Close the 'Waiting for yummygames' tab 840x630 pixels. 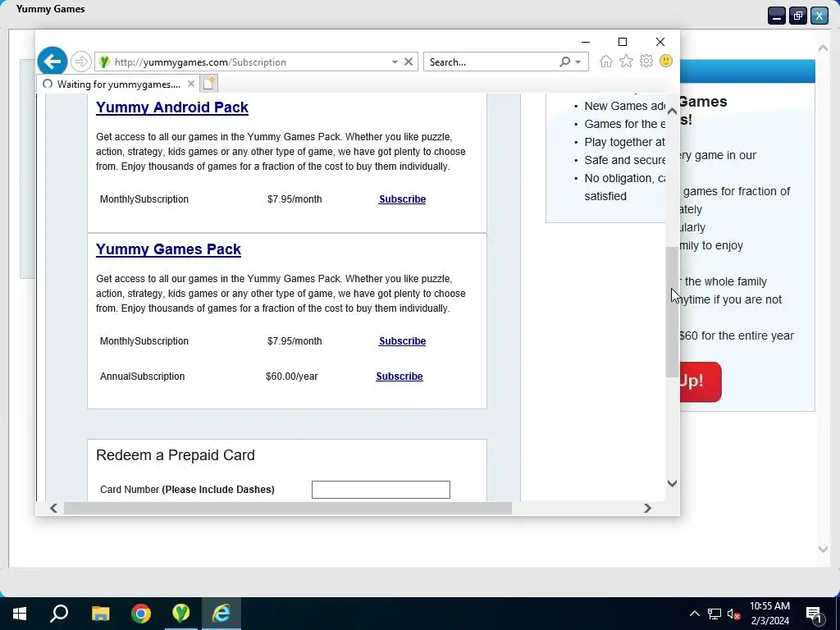coord(190,84)
